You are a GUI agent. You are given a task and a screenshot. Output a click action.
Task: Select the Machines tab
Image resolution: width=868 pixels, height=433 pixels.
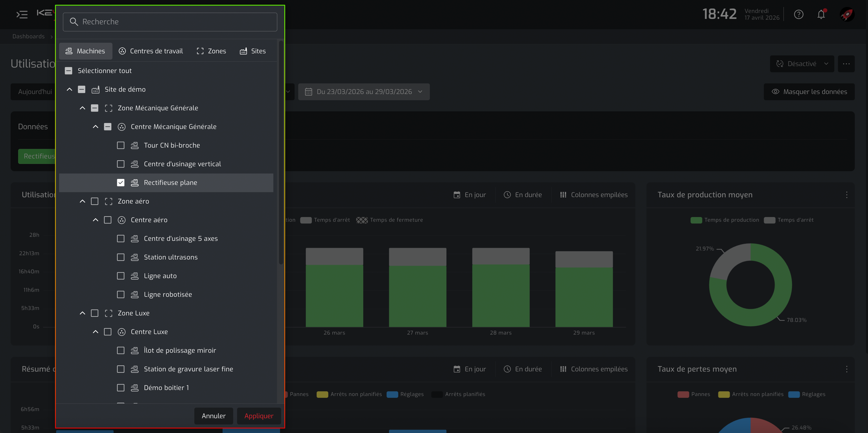[x=86, y=51]
